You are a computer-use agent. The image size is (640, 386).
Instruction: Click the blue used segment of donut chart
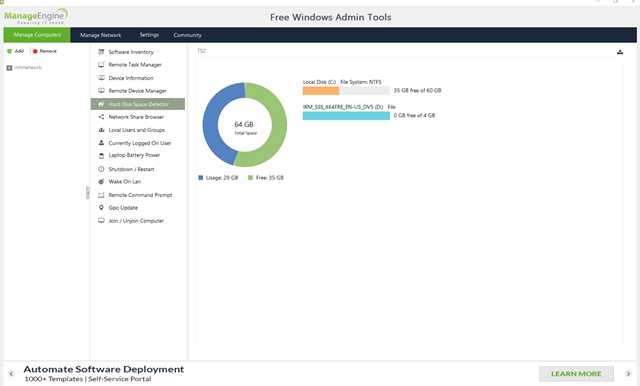tap(212, 122)
